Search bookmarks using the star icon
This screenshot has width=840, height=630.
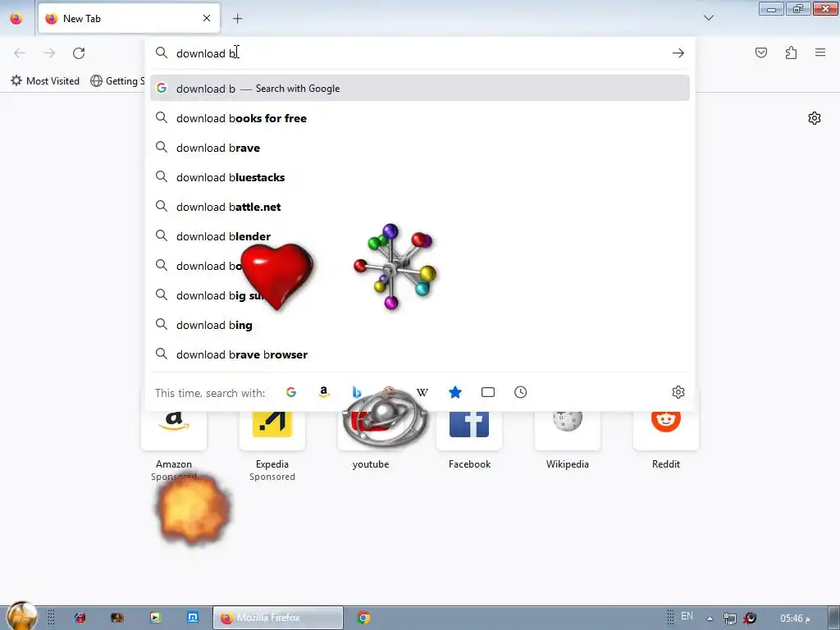point(454,392)
